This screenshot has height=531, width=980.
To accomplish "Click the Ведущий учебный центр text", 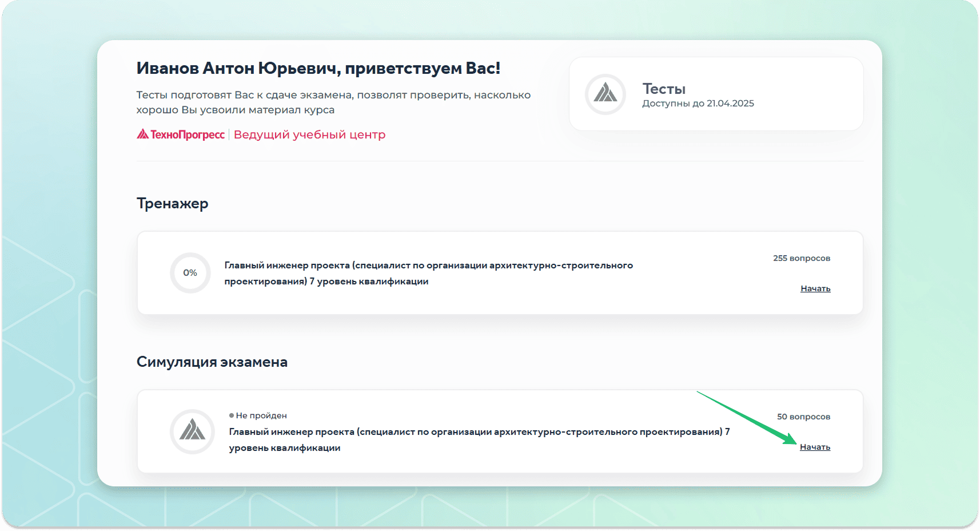I will [309, 134].
